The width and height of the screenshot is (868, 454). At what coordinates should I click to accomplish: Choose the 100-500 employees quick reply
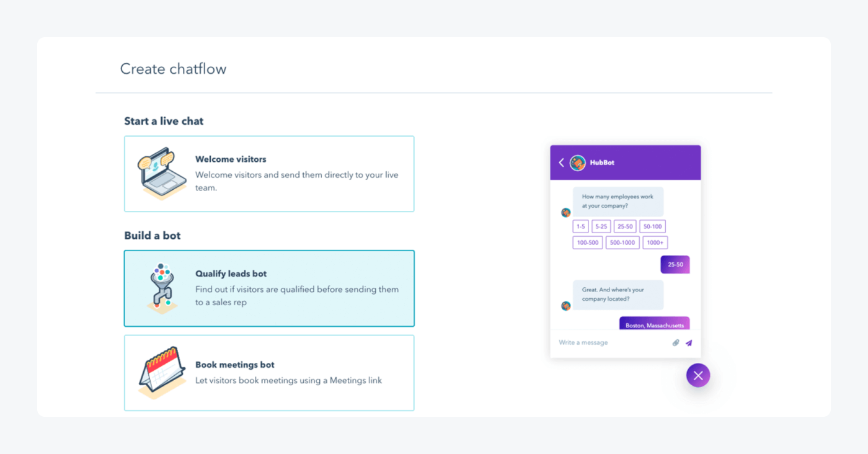pos(588,243)
